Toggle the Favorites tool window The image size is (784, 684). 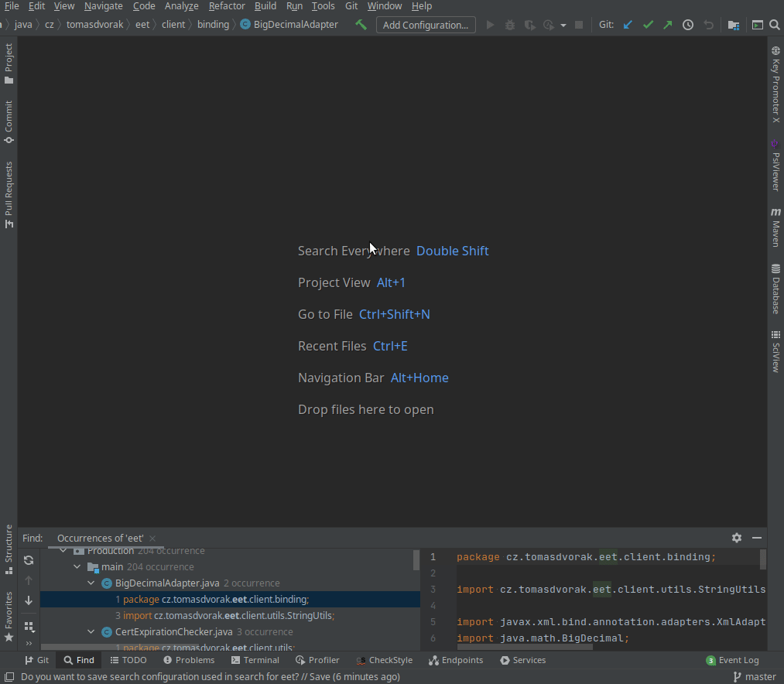pos(9,617)
